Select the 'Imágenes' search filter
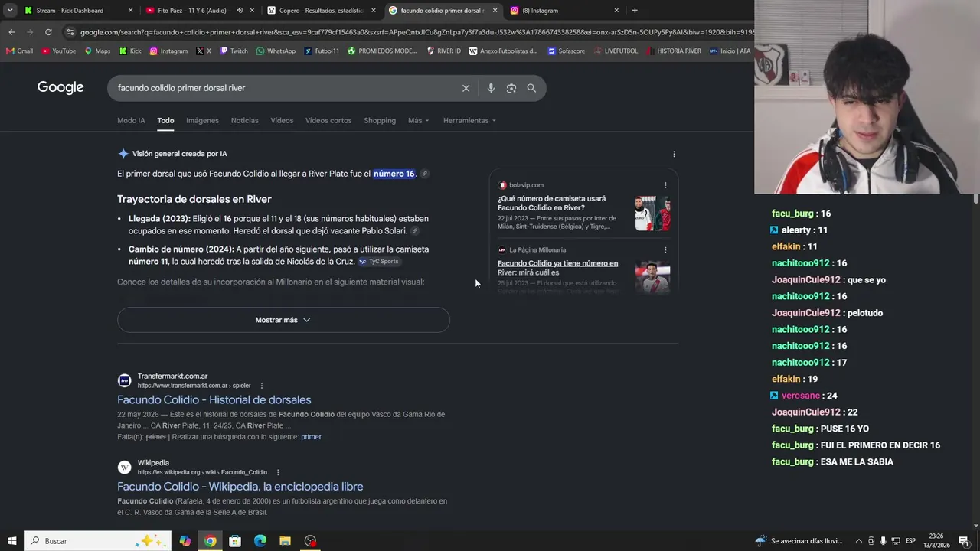The height and width of the screenshot is (551, 980). coord(202,120)
